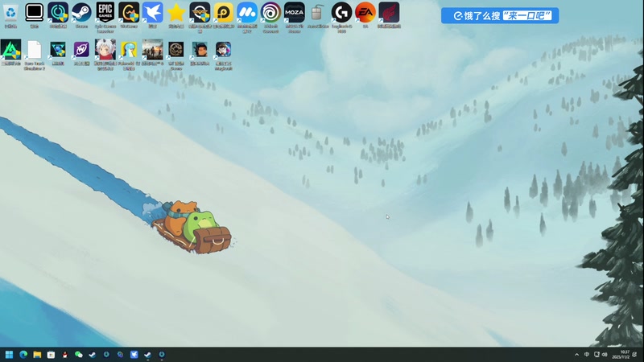Screen dimensions: 644x362
Task: Open the gold circular emblem dark shortcut
Action: pyautogui.click(x=176, y=55)
